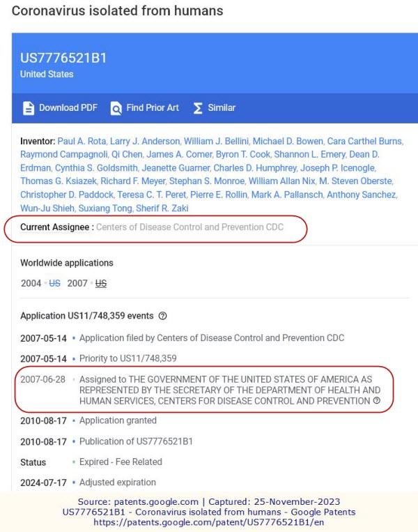Click the 2024-07-17 expiration date
This screenshot has height=532, width=418.
click(43, 482)
